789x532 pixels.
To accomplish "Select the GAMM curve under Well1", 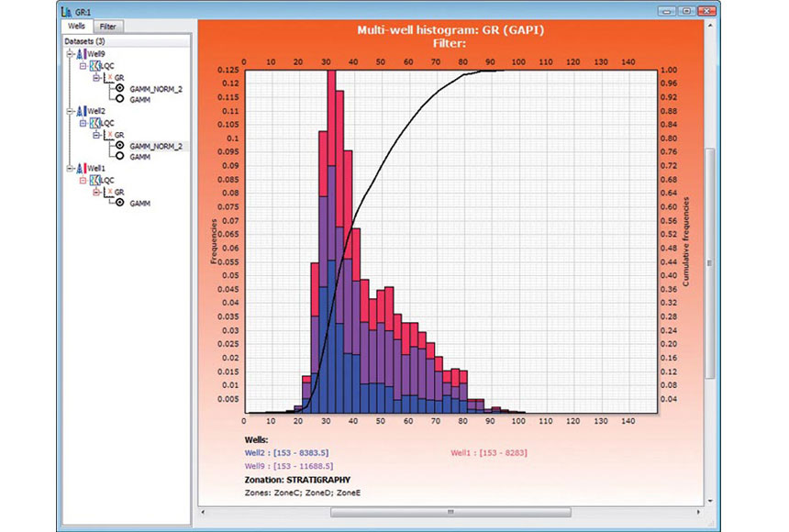I will [x=120, y=201].
